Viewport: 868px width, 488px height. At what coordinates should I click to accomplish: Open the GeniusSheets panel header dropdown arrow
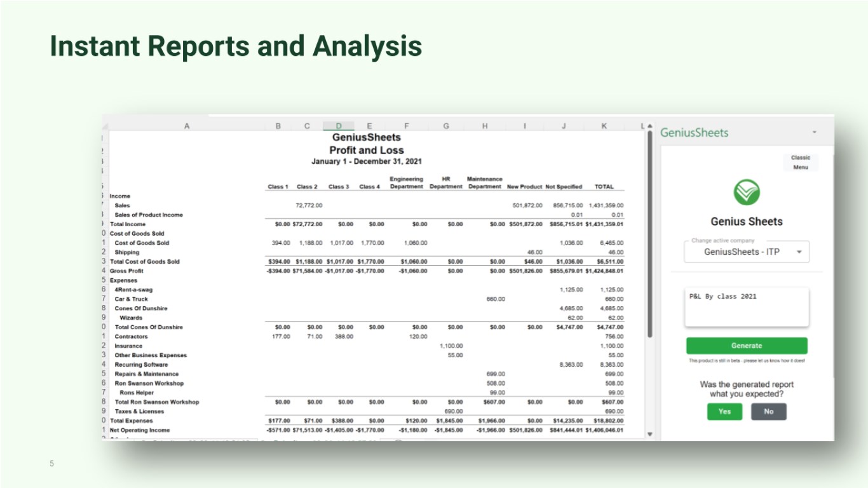click(x=814, y=132)
